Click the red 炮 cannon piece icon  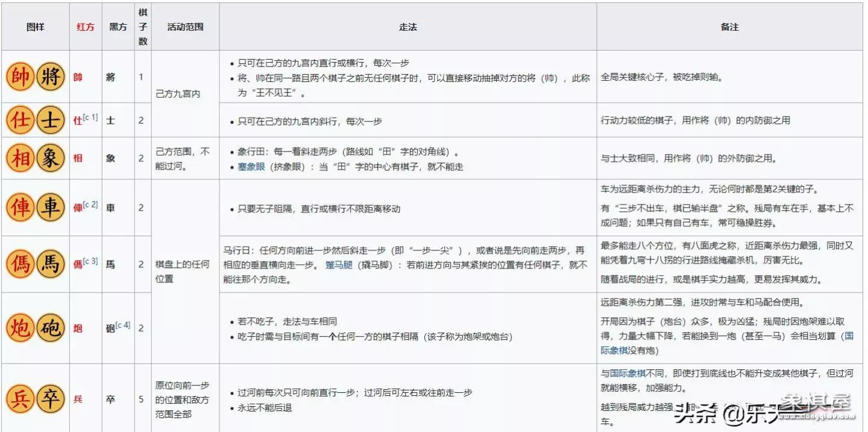coord(20,328)
